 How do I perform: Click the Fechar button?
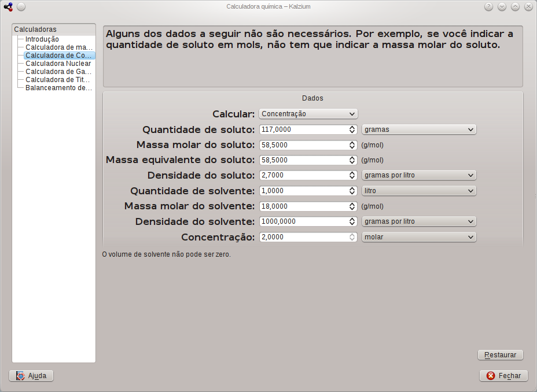tap(503, 376)
